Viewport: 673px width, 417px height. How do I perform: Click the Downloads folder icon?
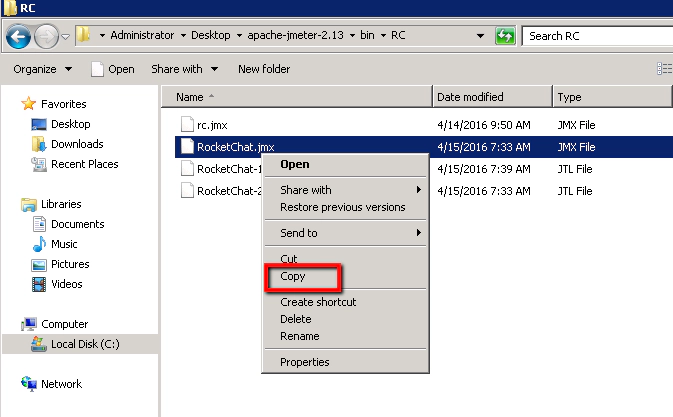point(39,144)
